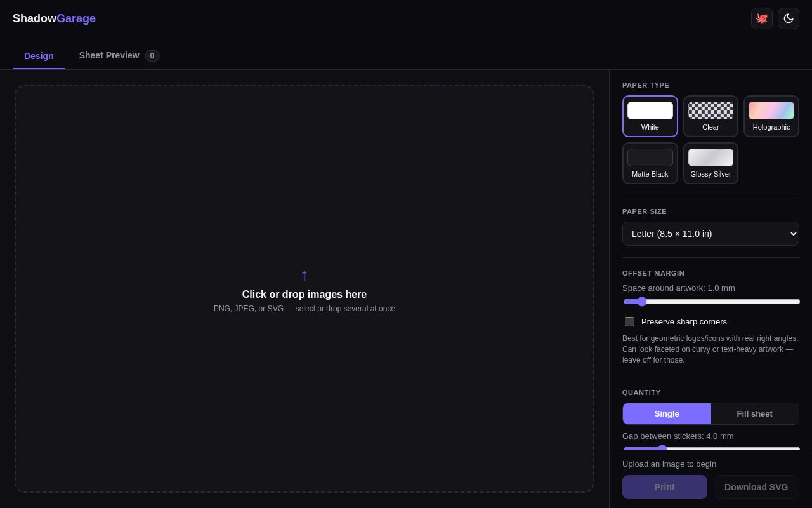This screenshot has height=508, width=812.
Task: Set quantity to Fill sheet
Action: pos(755,413)
